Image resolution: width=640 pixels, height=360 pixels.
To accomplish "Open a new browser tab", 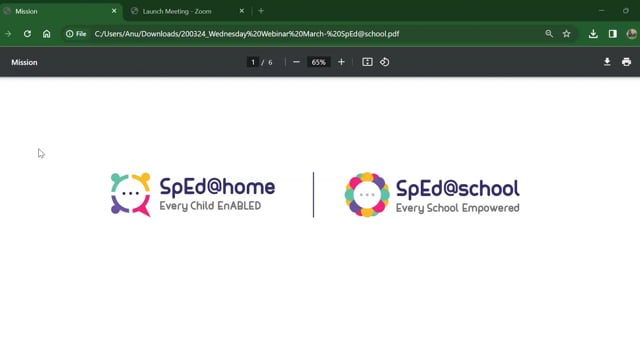I will pyautogui.click(x=261, y=11).
